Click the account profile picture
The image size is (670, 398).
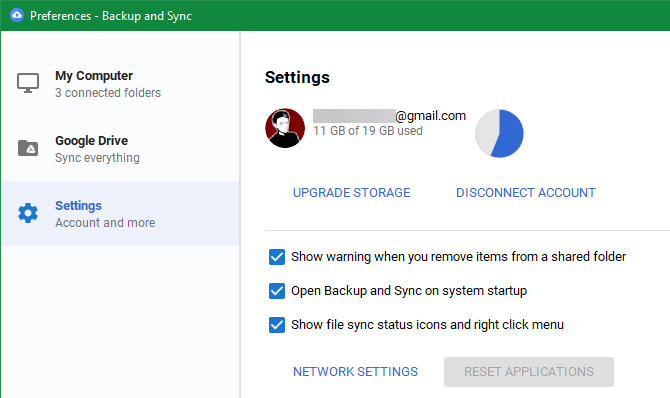[x=285, y=128]
